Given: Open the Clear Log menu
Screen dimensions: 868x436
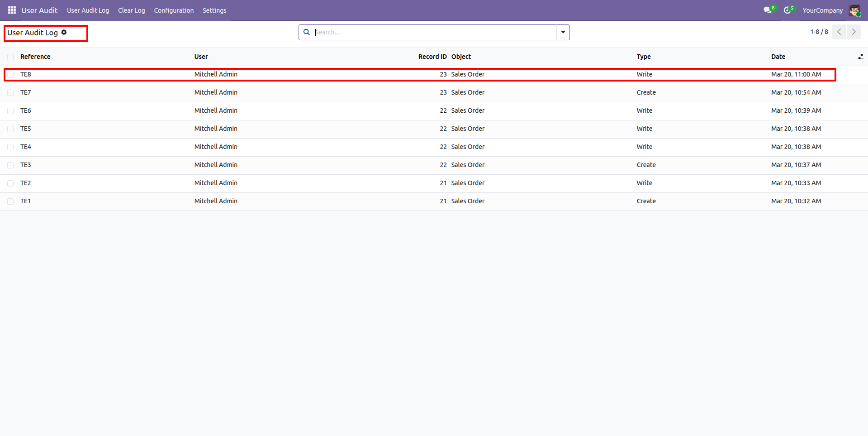Looking at the screenshot, I should pyautogui.click(x=131, y=10).
